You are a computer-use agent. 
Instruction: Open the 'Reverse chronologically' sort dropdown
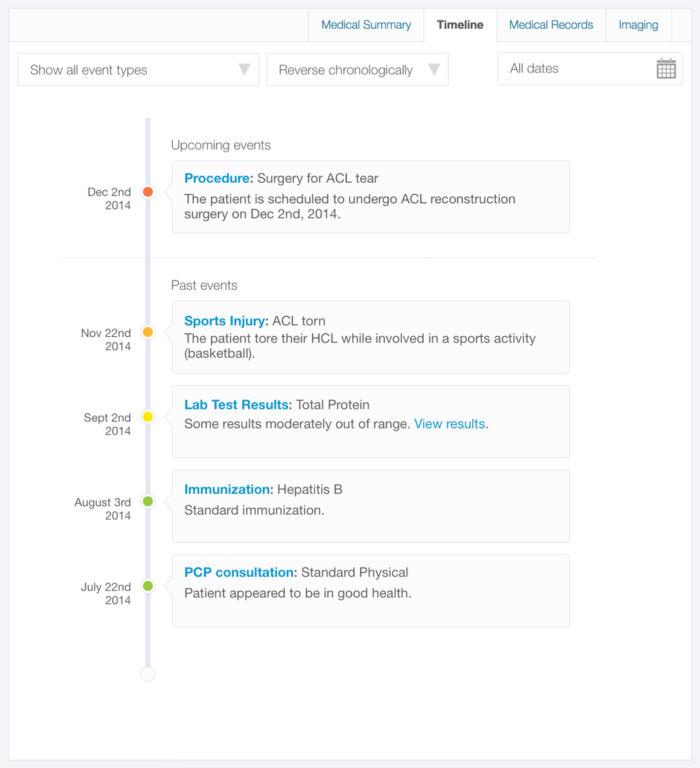point(357,70)
